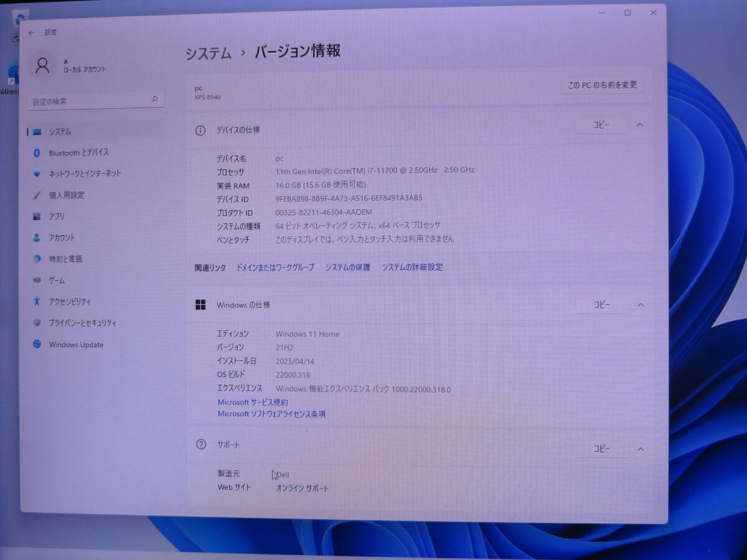The width and height of the screenshot is (747, 560).
Task: Click the OS ビルド value 22000.318
Action: [x=293, y=375]
